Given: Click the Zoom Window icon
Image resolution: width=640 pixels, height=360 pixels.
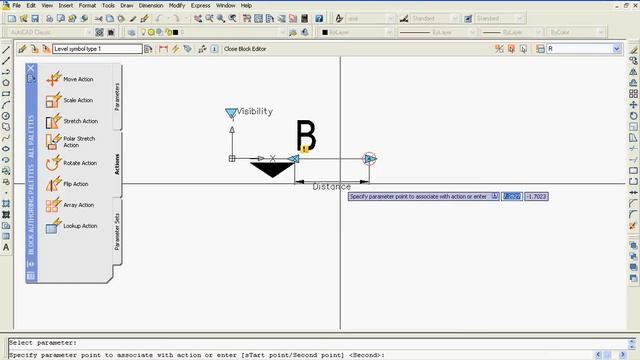Looking at the screenshot, I should click(x=221, y=18).
